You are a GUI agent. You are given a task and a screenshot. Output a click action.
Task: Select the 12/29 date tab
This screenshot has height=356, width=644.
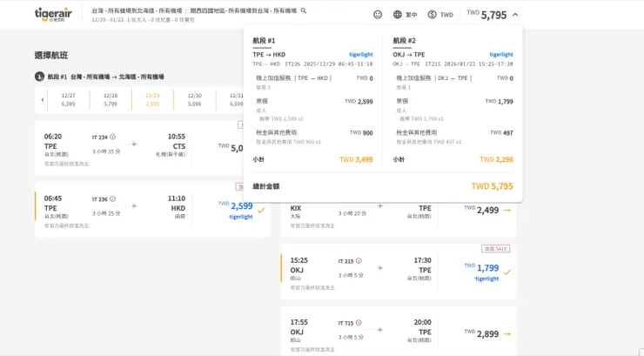[152, 99]
